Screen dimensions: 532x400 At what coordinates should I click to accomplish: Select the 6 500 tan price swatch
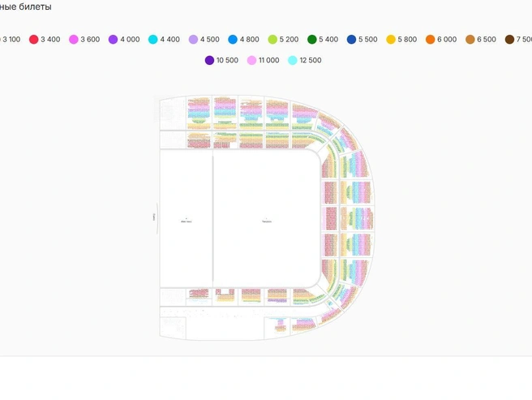pyautogui.click(x=470, y=40)
